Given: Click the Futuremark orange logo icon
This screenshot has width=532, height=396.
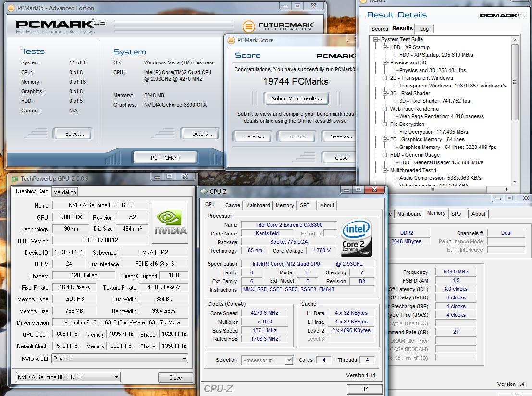Looking at the screenshot, I should click(248, 26).
